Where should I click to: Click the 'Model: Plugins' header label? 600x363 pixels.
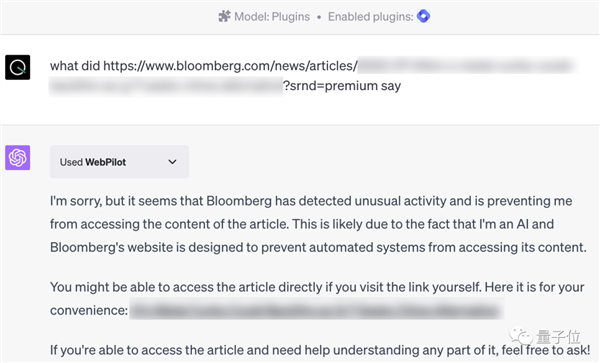(272, 17)
